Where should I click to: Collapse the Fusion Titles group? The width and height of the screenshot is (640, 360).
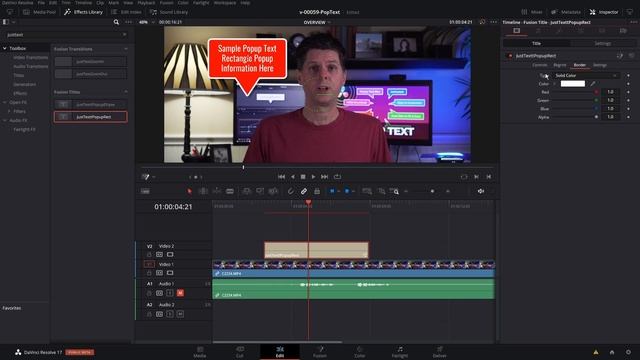(x=126, y=92)
